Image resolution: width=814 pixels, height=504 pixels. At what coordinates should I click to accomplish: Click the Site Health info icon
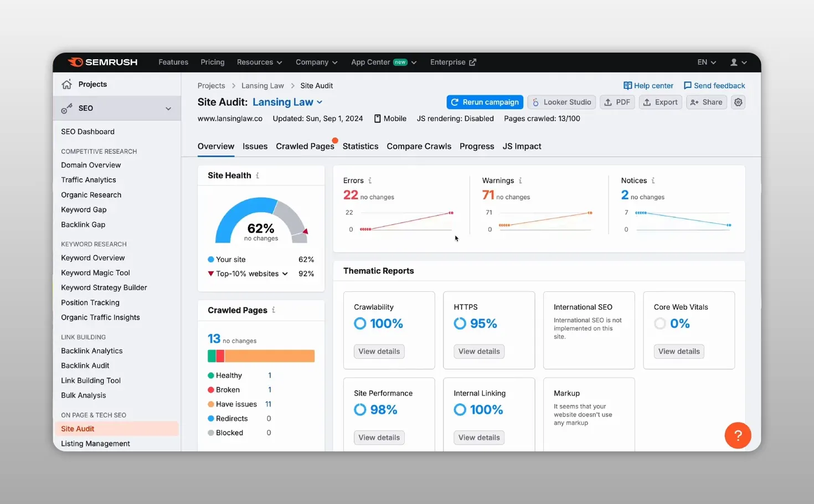(257, 176)
